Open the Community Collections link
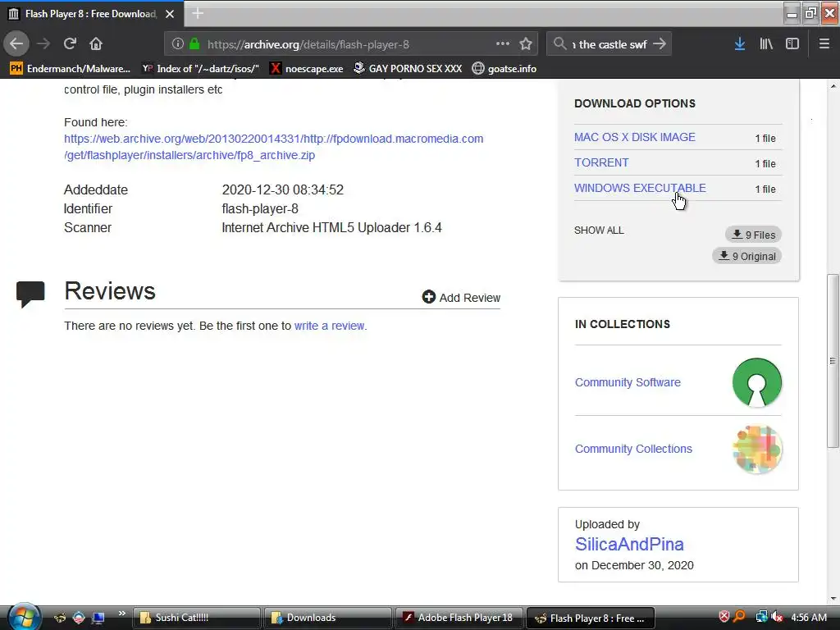 point(633,449)
